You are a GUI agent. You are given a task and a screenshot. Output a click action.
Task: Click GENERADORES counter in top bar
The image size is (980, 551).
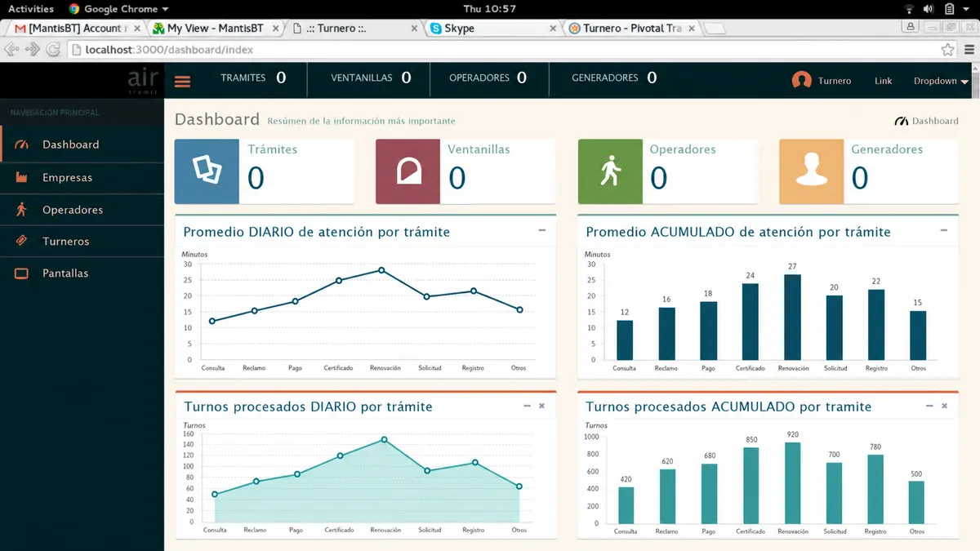point(614,78)
